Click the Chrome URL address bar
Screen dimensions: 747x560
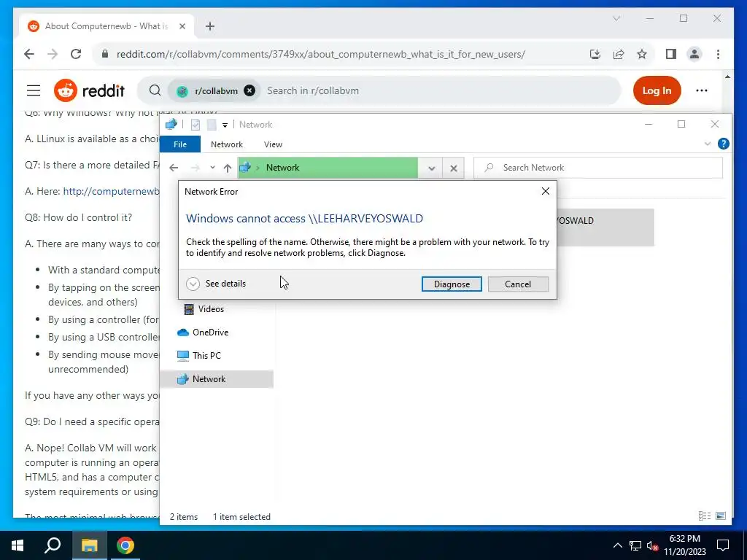[320, 54]
